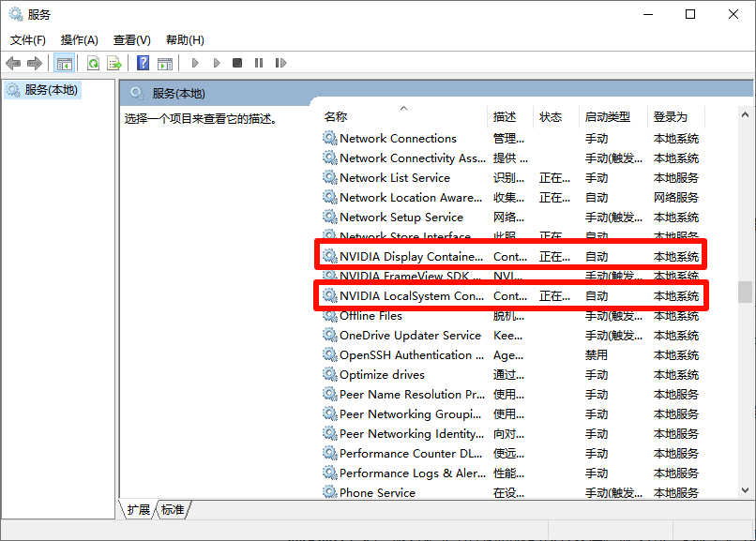This screenshot has height=541, width=756.
Task: Select the NVIDIA Display Container service row
Action: pyautogui.click(x=411, y=256)
